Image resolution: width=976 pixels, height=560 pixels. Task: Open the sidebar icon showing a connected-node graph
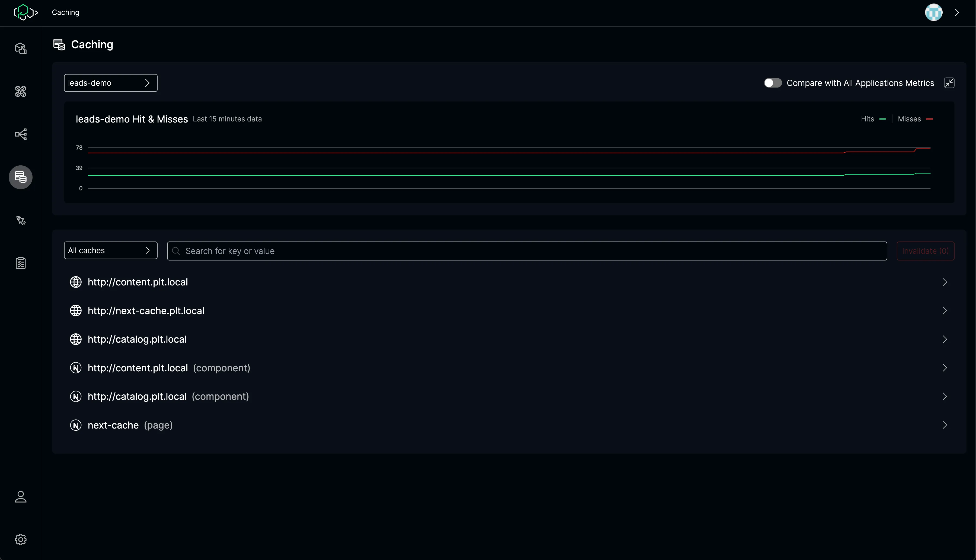(x=20, y=134)
